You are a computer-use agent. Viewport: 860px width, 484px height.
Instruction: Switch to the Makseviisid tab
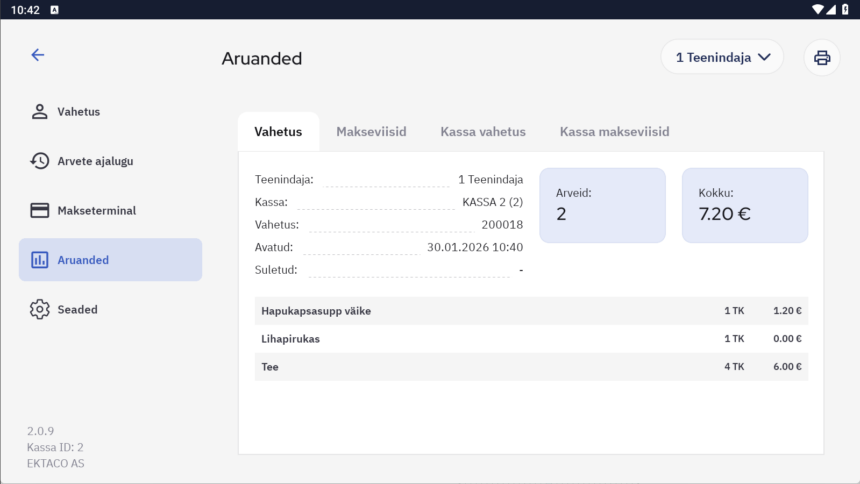pyautogui.click(x=371, y=132)
